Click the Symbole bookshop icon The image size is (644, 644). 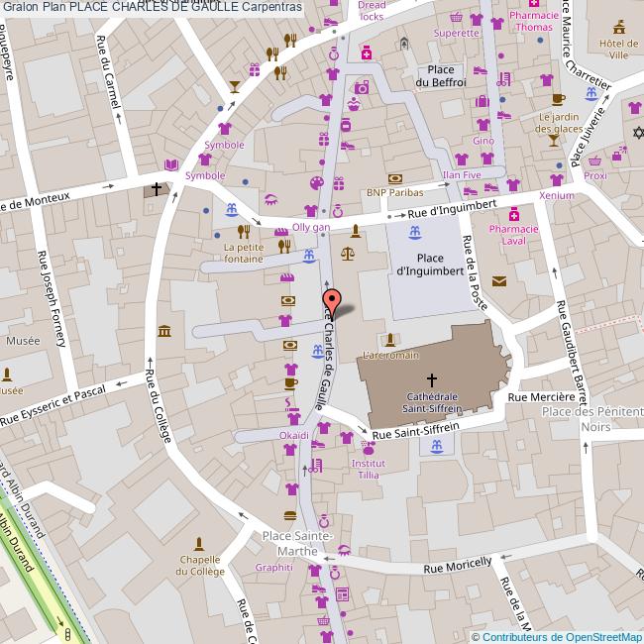point(172,163)
